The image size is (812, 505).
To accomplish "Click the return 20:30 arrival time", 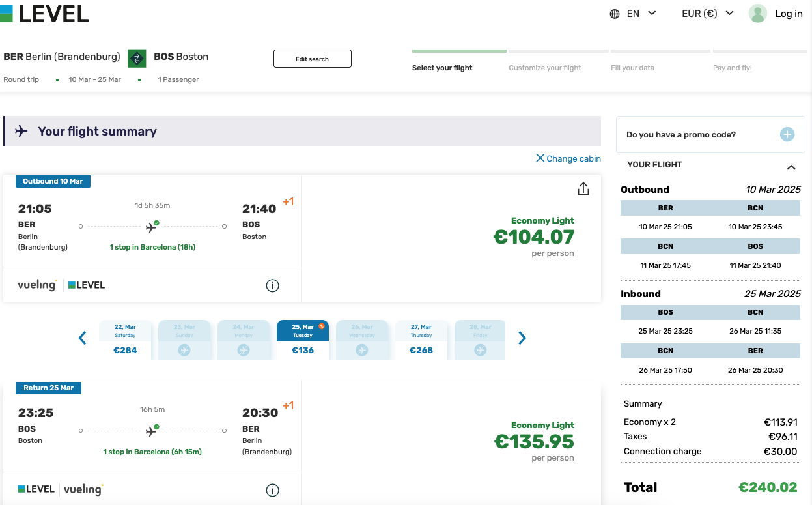I will 260,413.
